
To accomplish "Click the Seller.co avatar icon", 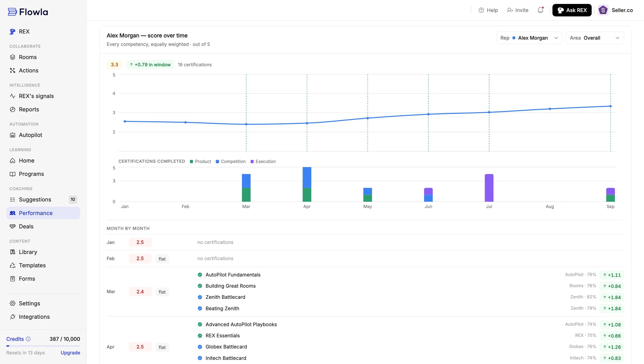I will pyautogui.click(x=603, y=10).
